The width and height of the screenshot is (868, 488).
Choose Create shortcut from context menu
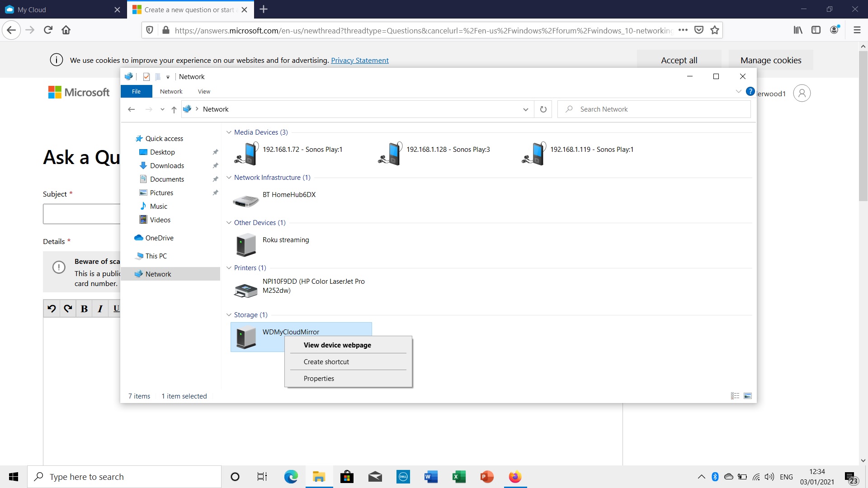348,361
